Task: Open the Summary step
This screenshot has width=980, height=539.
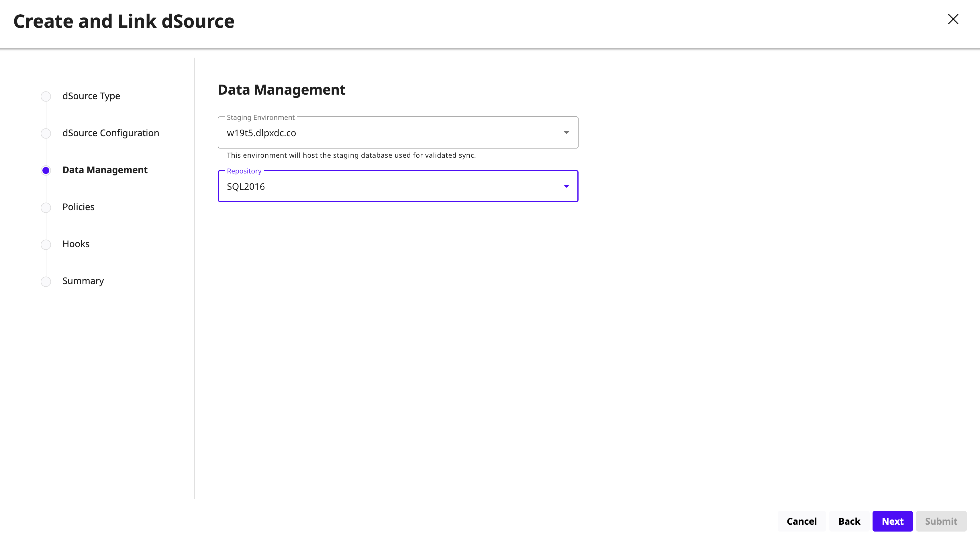Action: [x=83, y=281]
